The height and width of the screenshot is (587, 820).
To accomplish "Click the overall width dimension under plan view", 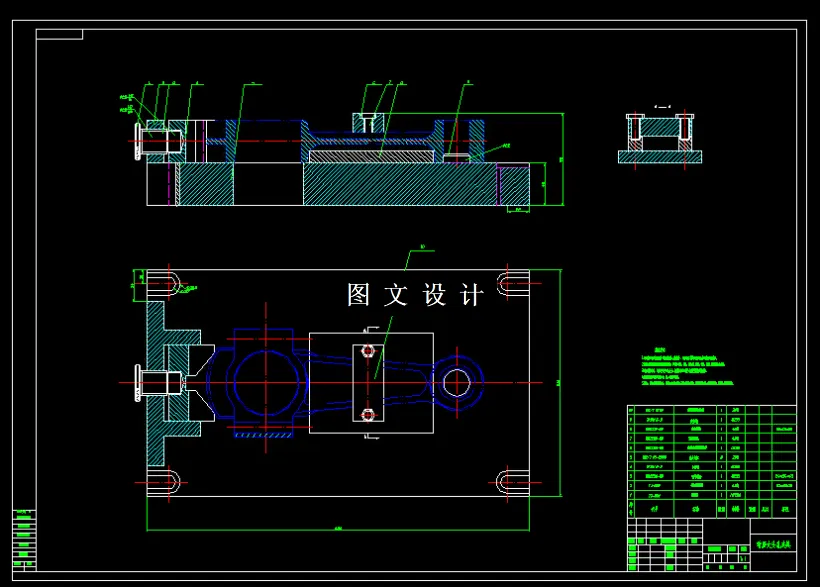I will pyautogui.click(x=338, y=529).
